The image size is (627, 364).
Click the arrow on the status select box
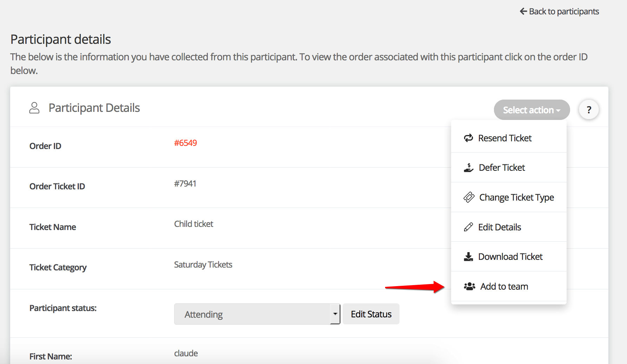click(335, 314)
